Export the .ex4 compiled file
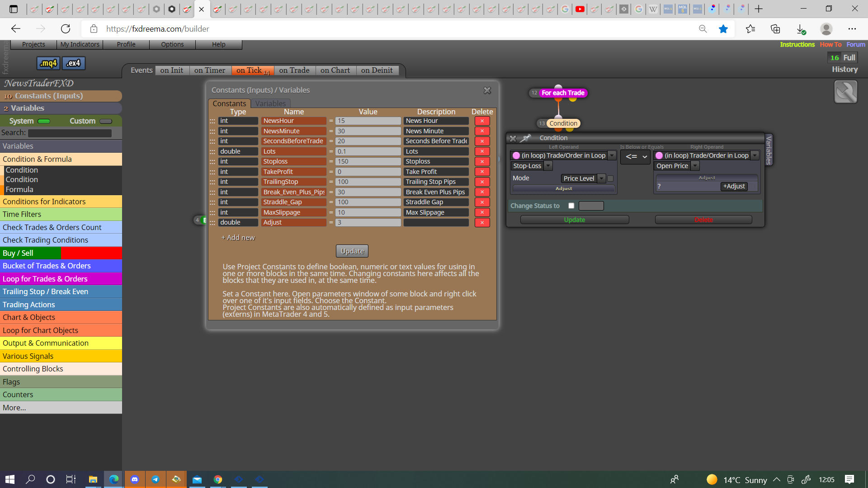The image size is (868, 488). tap(73, 63)
